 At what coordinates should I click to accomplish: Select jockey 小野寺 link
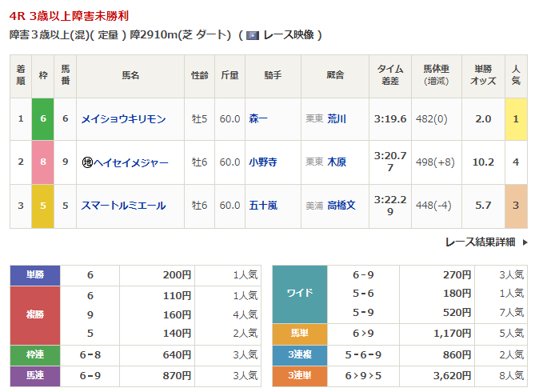click(x=262, y=162)
